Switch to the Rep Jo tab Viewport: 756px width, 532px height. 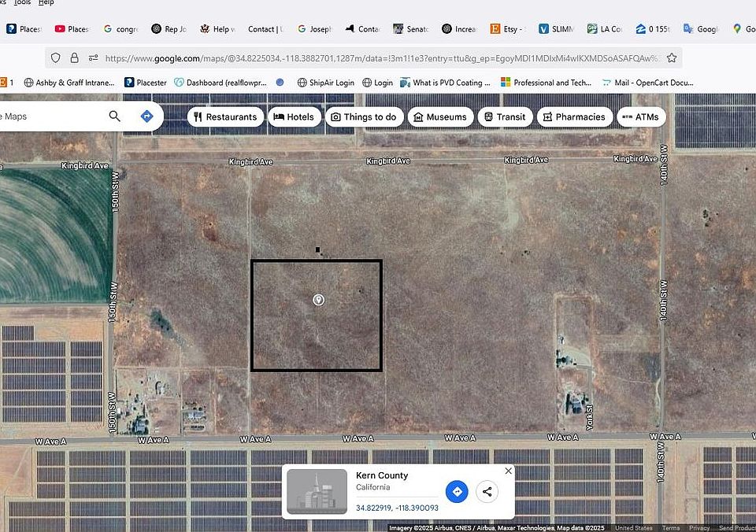169,29
